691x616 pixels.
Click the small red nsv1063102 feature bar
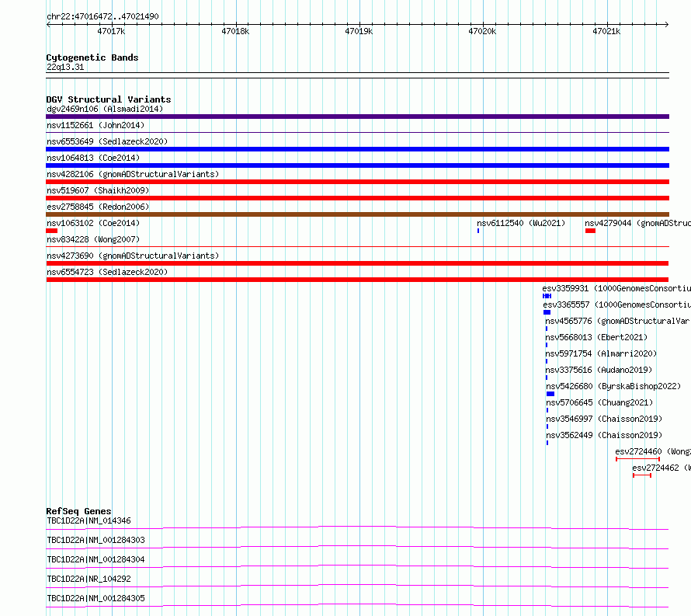(51, 231)
